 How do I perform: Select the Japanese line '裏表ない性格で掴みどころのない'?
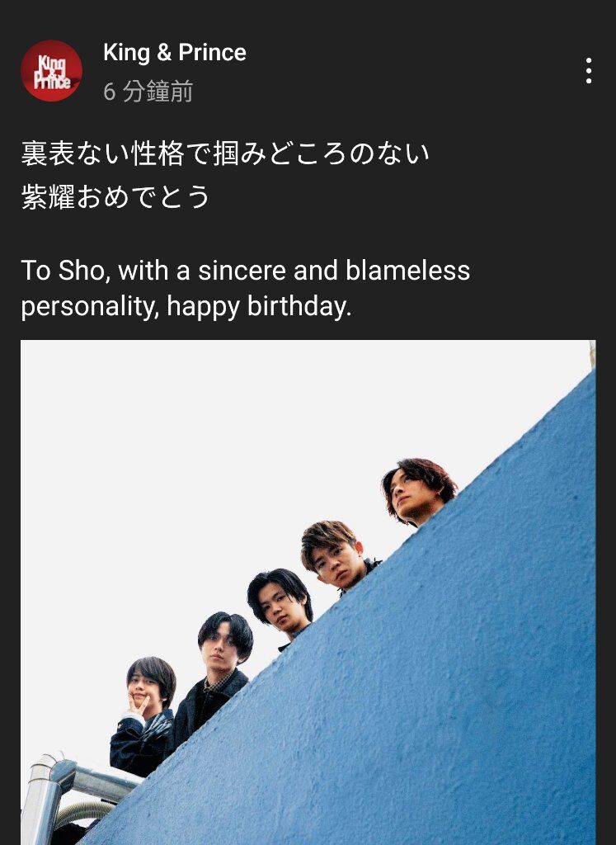225,153
